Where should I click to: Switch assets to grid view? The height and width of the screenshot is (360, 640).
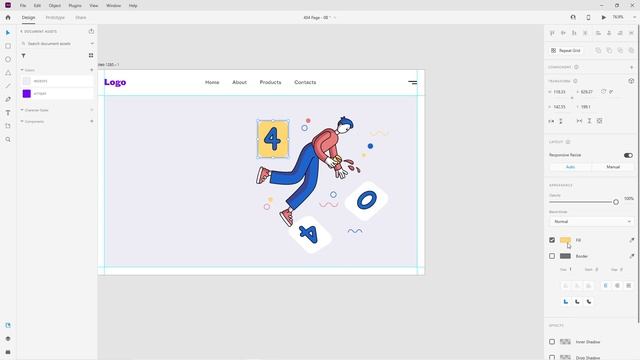coord(91,56)
